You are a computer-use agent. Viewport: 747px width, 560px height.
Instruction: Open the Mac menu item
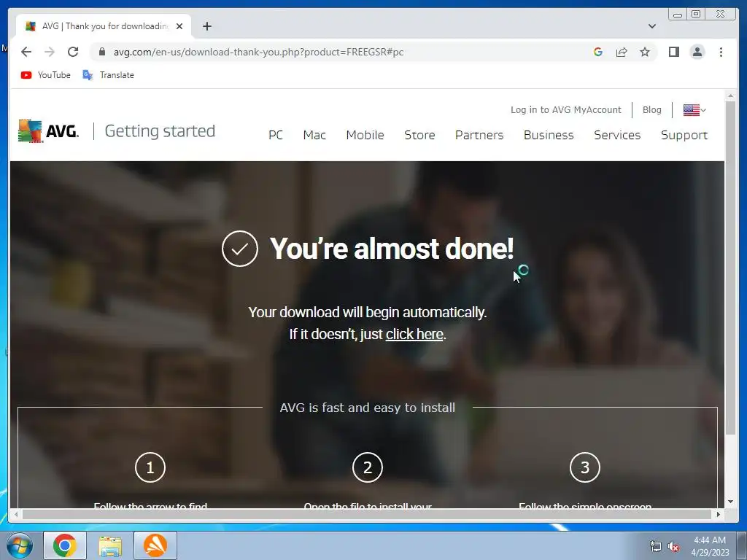[314, 135]
